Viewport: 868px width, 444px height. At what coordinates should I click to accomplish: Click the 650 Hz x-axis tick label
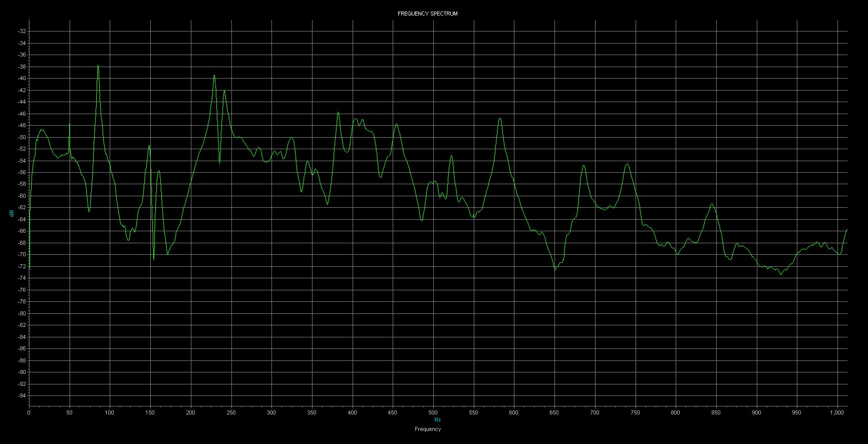click(x=554, y=413)
